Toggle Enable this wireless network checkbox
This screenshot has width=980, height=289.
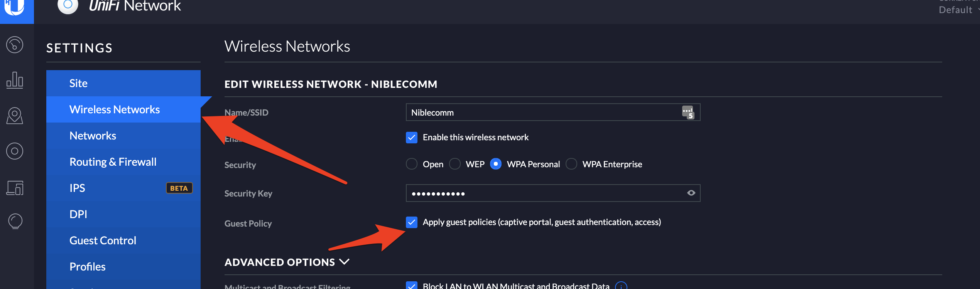[x=412, y=138]
